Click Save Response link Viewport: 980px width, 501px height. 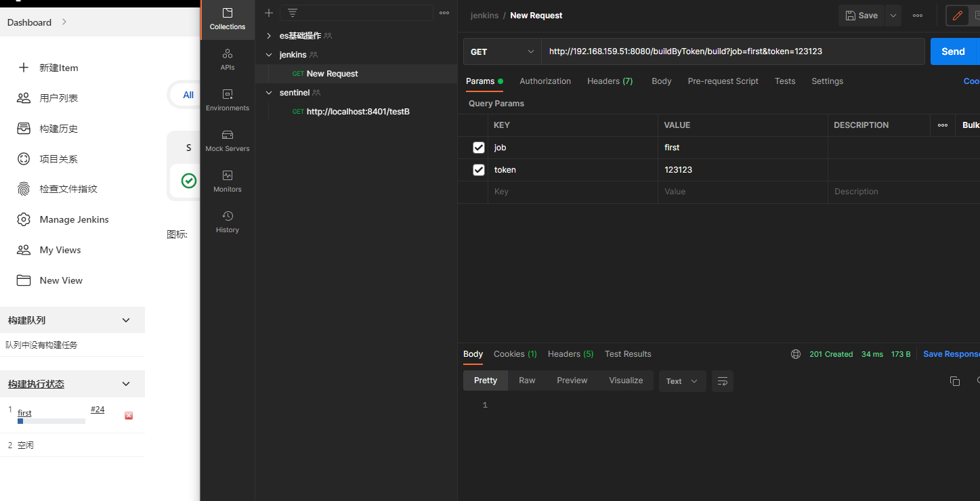click(952, 354)
